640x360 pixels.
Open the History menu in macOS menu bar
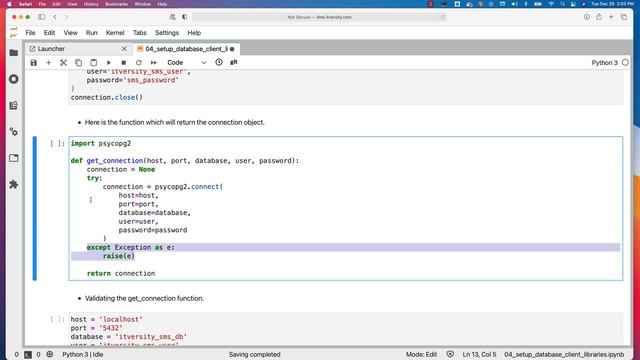pyautogui.click(x=91, y=4)
